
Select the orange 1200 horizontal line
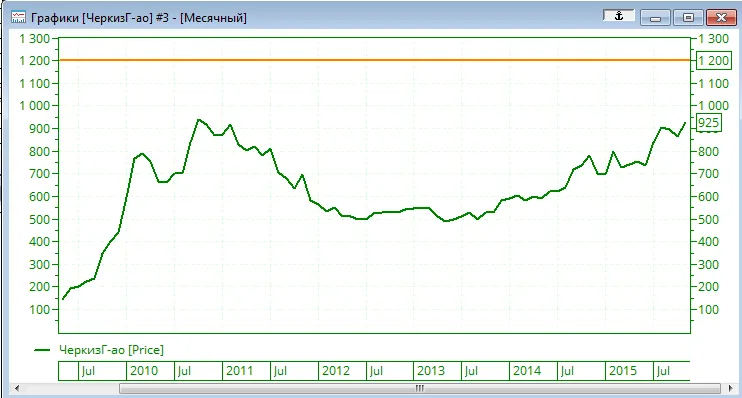[x=374, y=60]
